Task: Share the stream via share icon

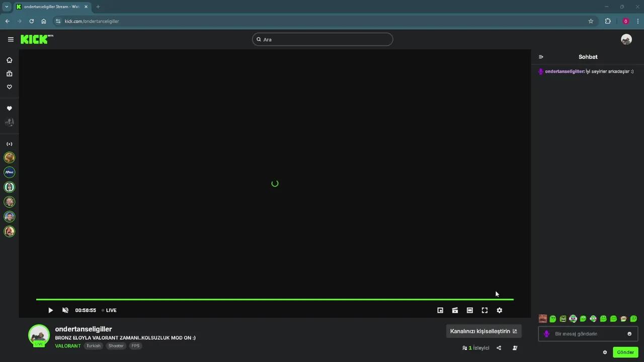Action: [x=499, y=348]
